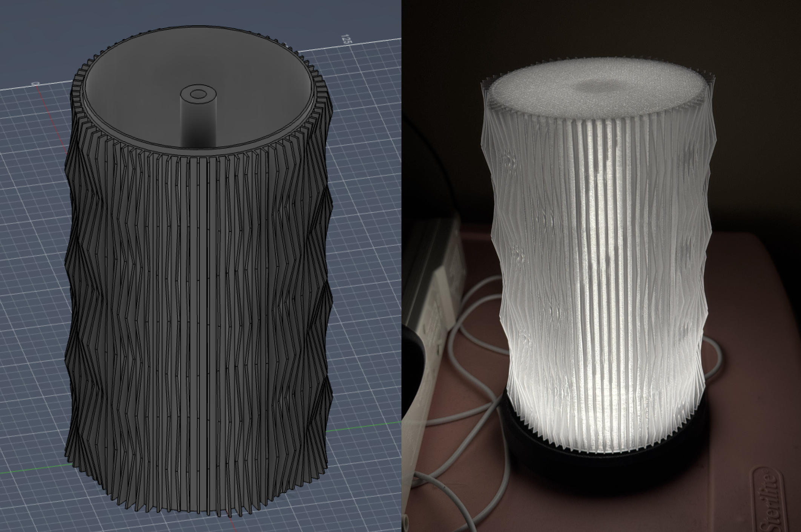This screenshot has width=801, height=532.
Task: Click the countersunk hole on the center pin
Action: pos(199,93)
